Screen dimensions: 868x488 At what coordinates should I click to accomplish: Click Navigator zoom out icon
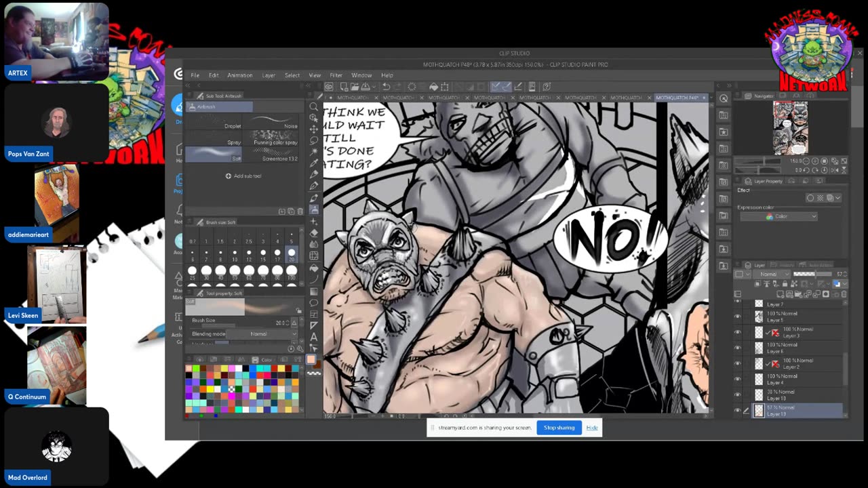[x=806, y=161]
